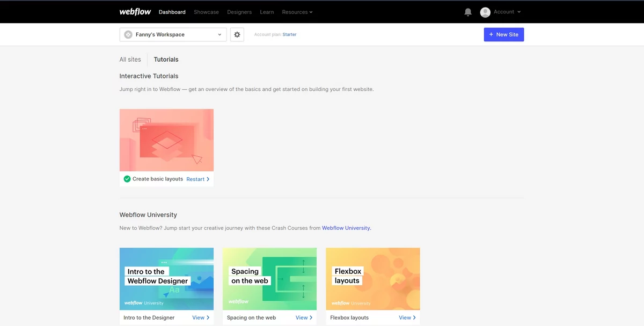Switch to All sites tab
This screenshot has height=326, width=644.
130,60
